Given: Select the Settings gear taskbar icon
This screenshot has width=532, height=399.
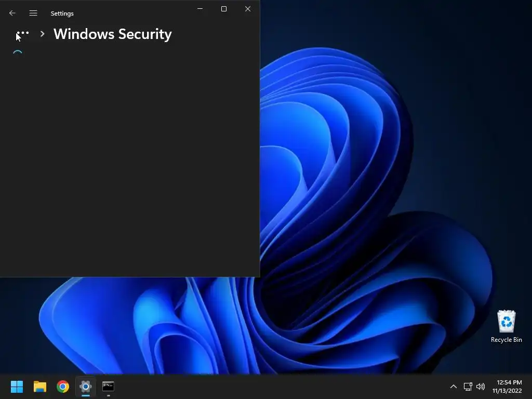Looking at the screenshot, I should (86, 387).
